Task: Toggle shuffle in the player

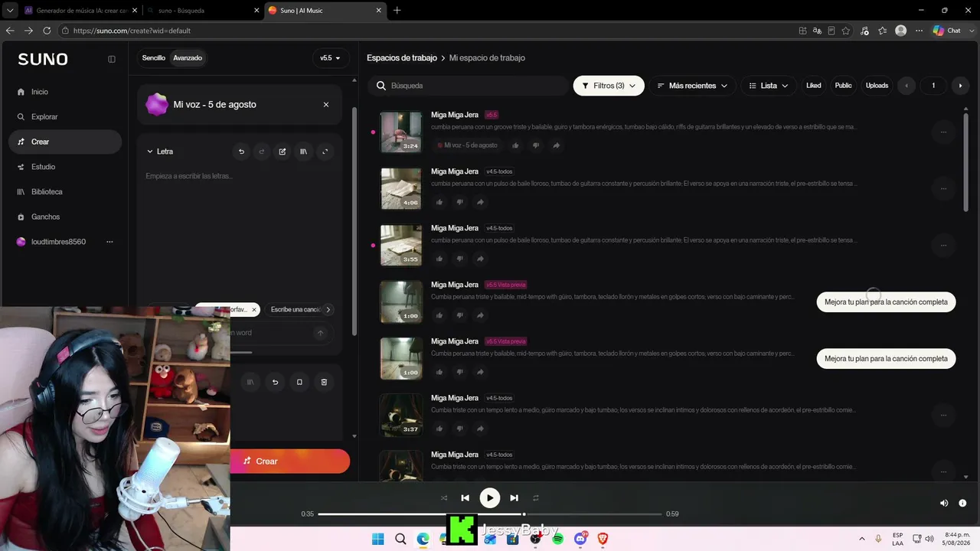Action: point(444,498)
